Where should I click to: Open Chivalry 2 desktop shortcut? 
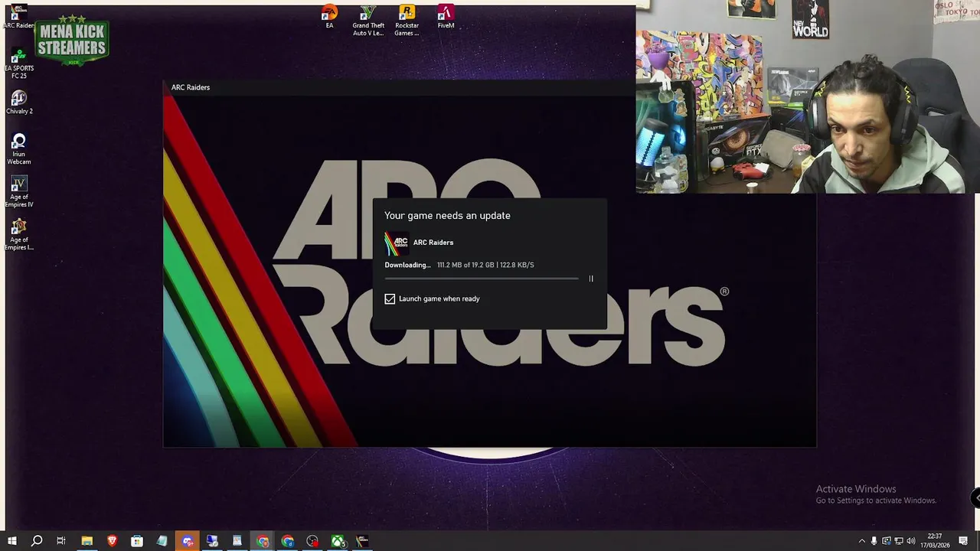(19, 103)
